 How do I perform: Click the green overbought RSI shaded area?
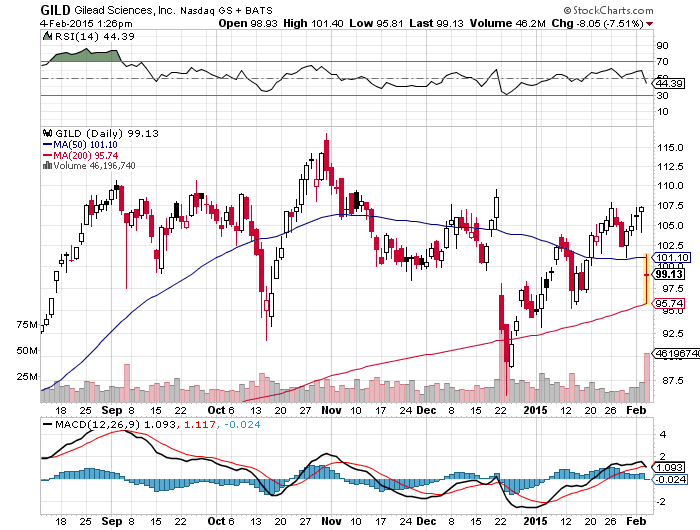tap(85, 56)
